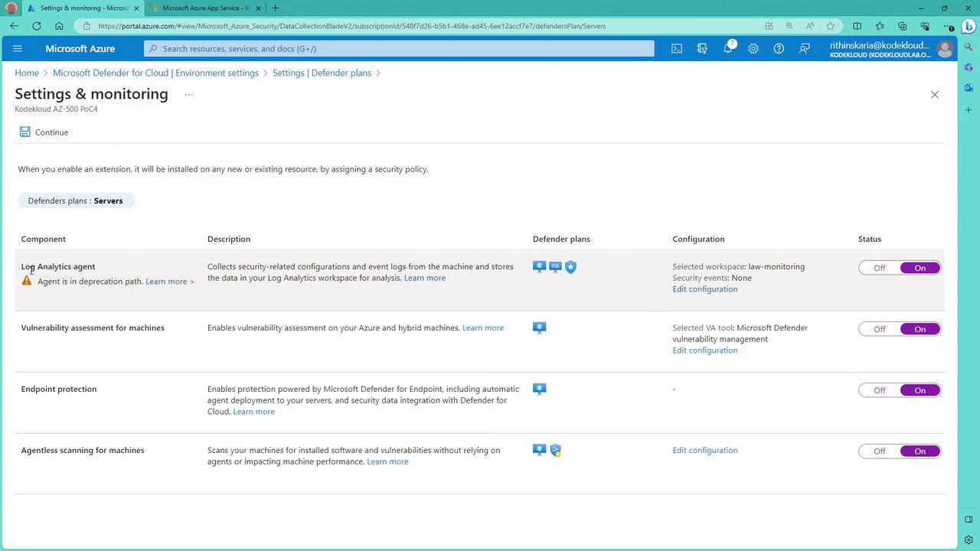This screenshot has width=980, height=551.
Task: Open Learn more link for vulnerability assessment
Action: [483, 328]
